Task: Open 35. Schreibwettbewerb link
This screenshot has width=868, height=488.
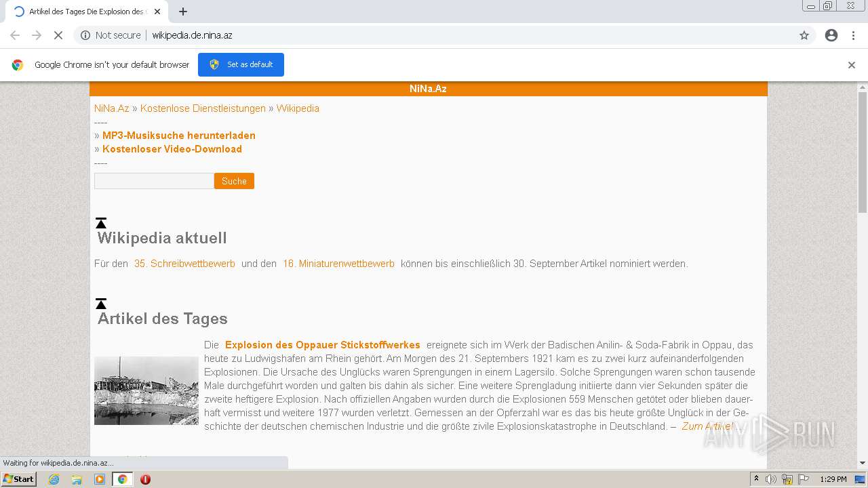Action: point(184,264)
